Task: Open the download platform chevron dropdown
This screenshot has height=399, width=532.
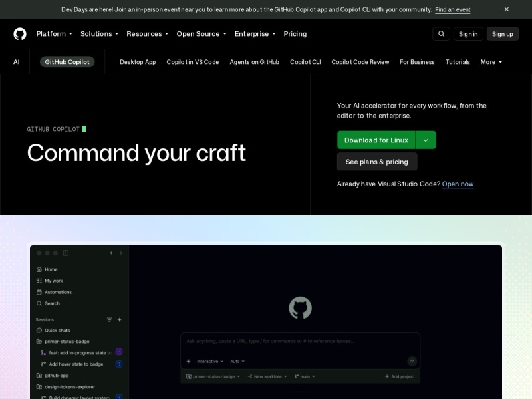Action: tap(426, 140)
